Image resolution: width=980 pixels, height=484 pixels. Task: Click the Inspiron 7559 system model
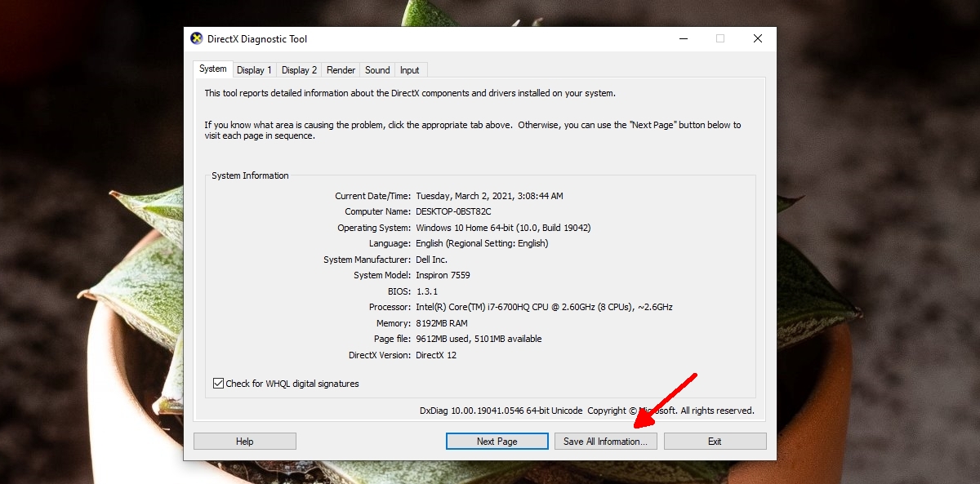443,275
